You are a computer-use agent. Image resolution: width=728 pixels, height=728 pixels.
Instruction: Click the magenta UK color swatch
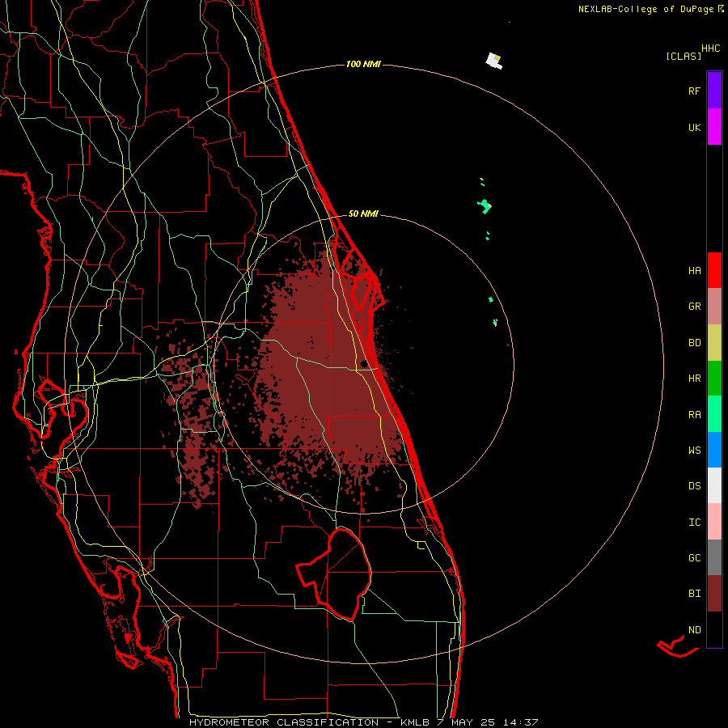714,127
